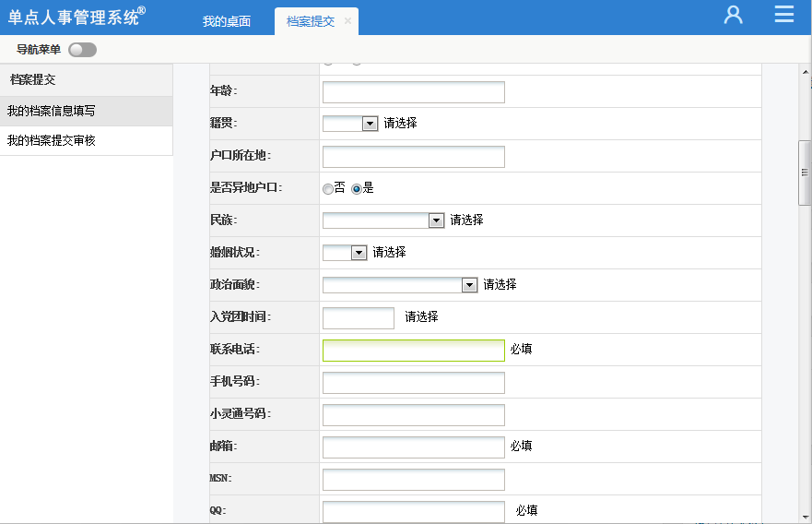Focus the 年龄 input field
The width and height of the screenshot is (812, 524).
coord(413,92)
